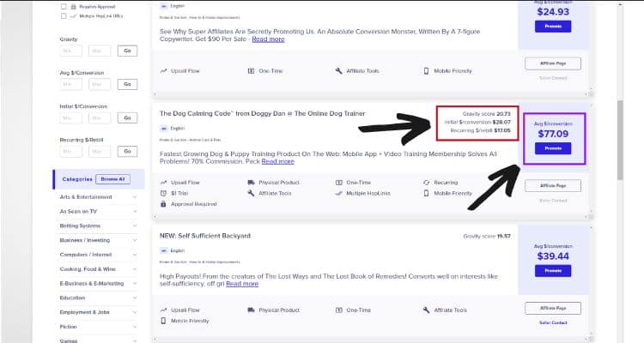The image size is (644, 343).
Task: Expand Betting Systems category chevron
Action: (x=135, y=226)
